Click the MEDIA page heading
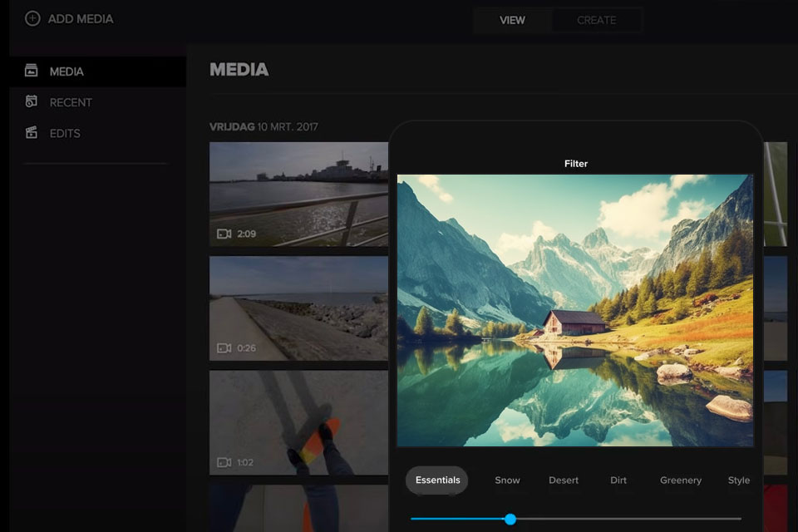 tap(239, 70)
